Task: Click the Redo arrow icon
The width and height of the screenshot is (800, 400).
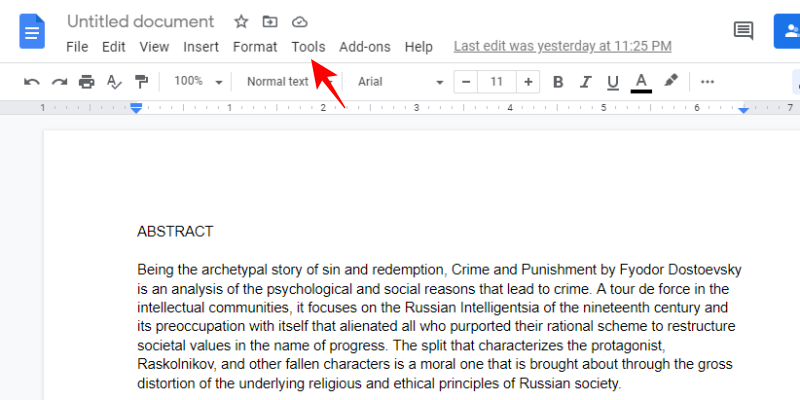Action: coord(59,82)
